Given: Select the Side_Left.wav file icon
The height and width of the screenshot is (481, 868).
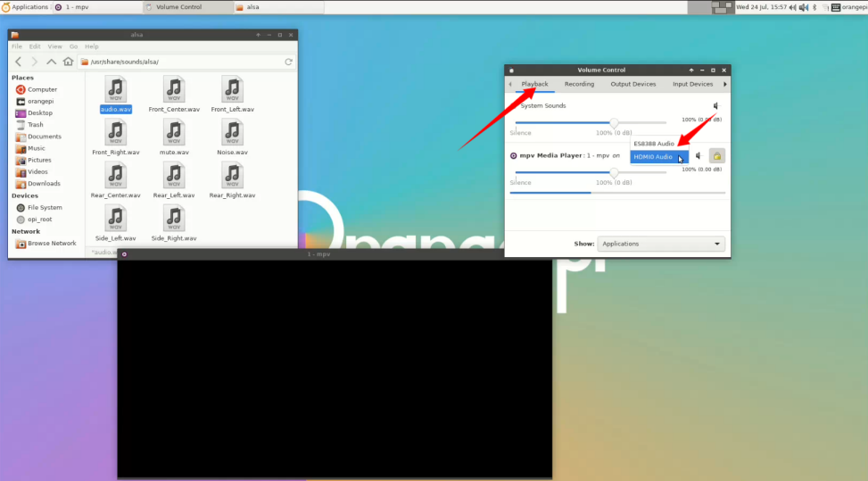Looking at the screenshot, I should click(x=116, y=219).
